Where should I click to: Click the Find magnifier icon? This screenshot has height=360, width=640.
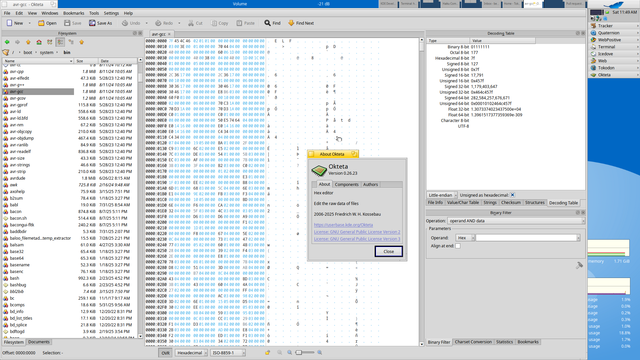[267, 23]
